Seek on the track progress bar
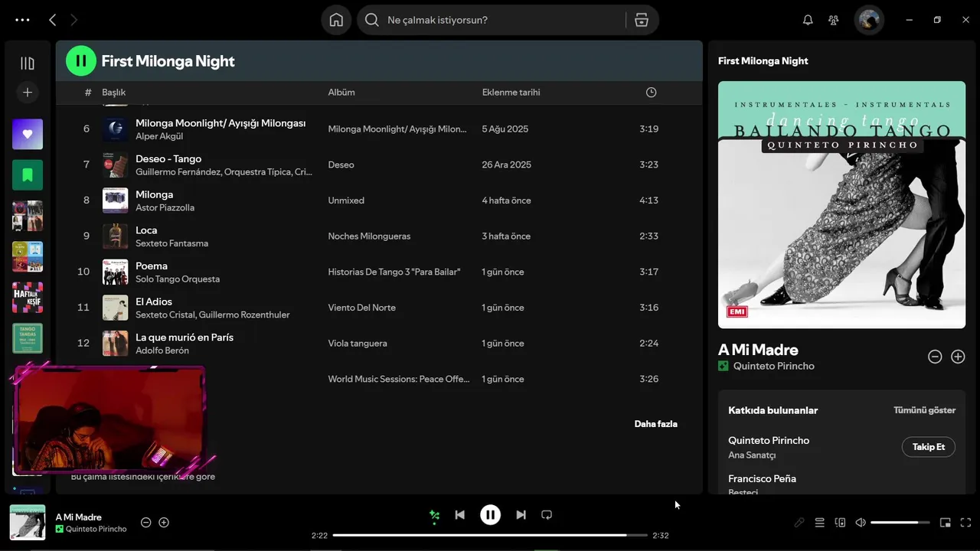This screenshot has height=551, width=980. [490, 535]
